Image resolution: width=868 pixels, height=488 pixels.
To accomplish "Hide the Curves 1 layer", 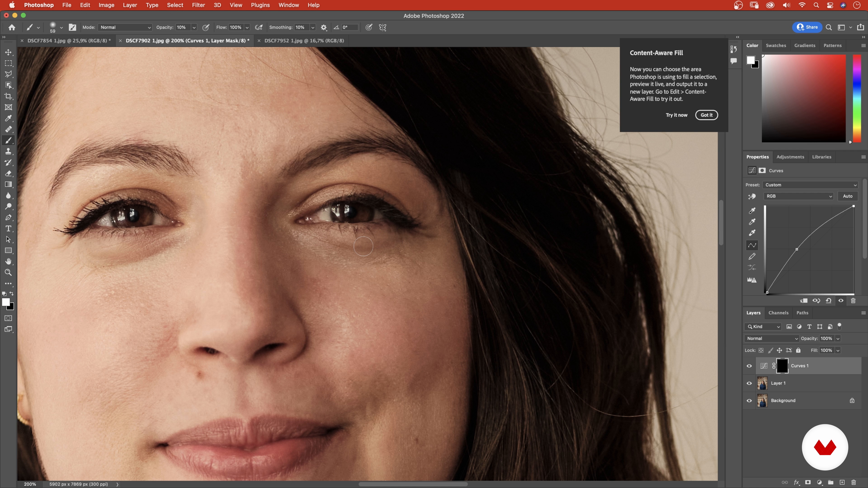I will click(749, 366).
